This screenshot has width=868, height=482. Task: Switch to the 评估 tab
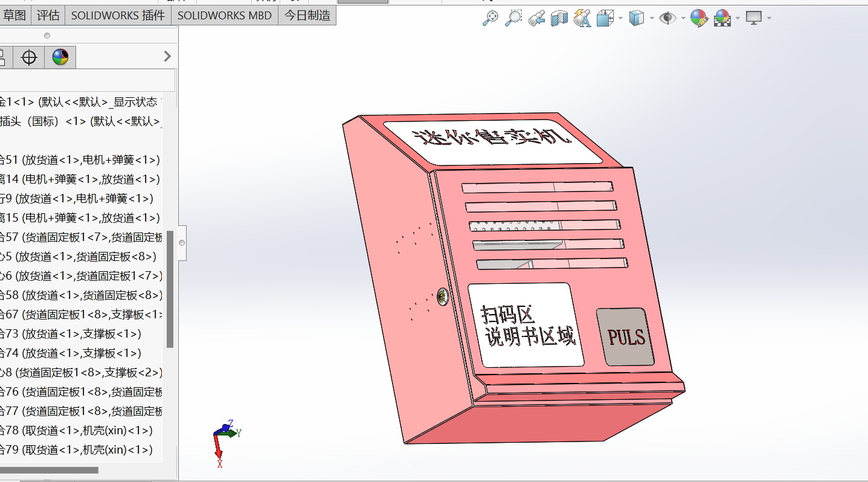pyautogui.click(x=48, y=16)
